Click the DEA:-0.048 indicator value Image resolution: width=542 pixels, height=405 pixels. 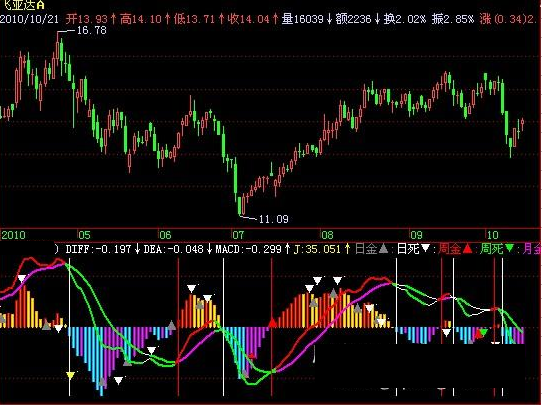174,249
